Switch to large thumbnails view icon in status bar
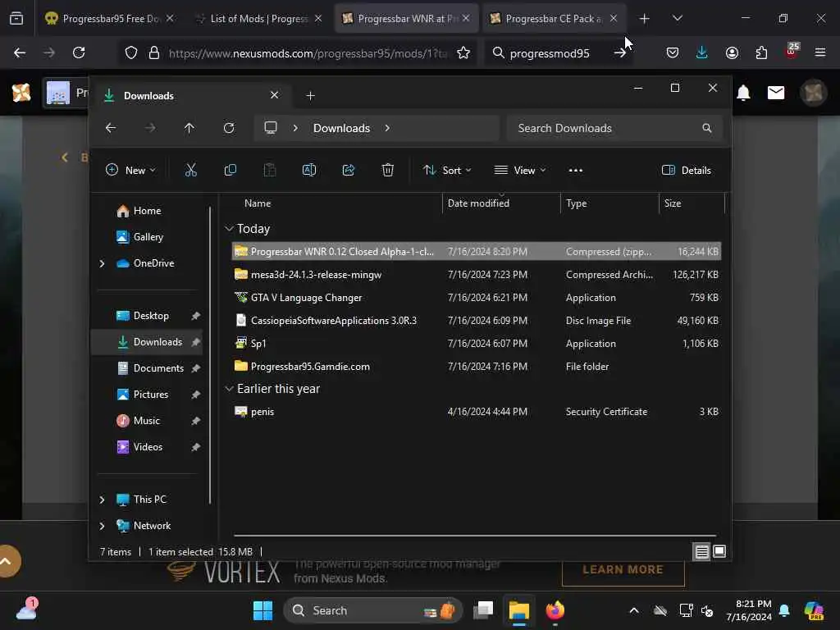The width and height of the screenshot is (840, 630). pos(719,551)
